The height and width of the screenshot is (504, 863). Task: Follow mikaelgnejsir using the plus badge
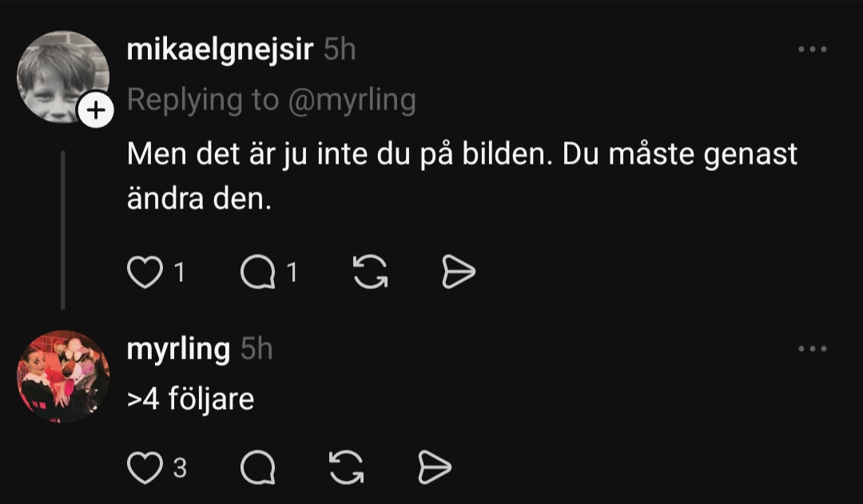tap(95, 111)
